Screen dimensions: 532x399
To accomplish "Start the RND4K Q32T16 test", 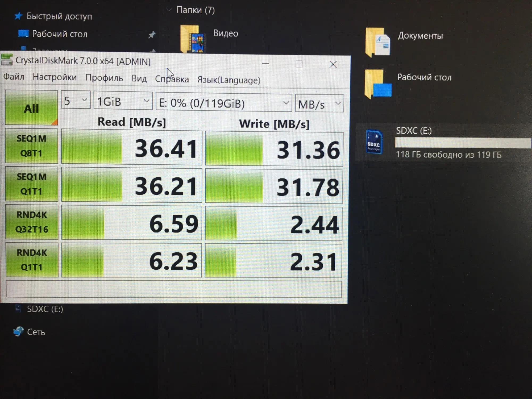I will tap(32, 222).
